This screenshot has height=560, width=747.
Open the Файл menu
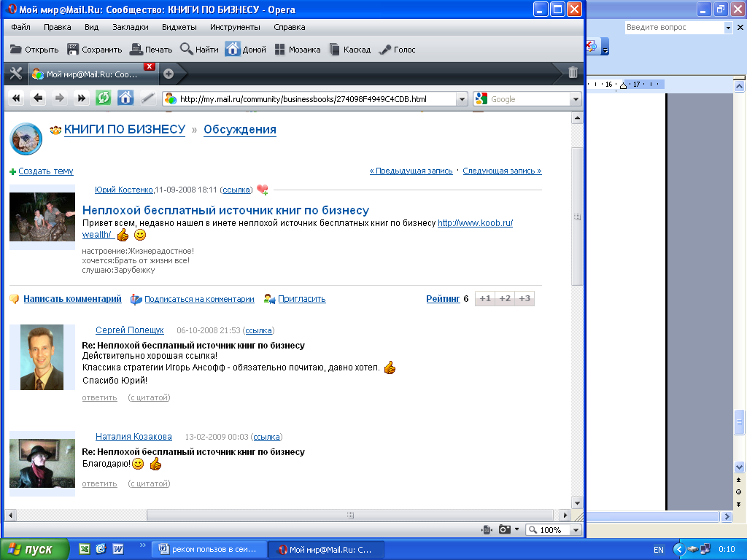click(20, 27)
